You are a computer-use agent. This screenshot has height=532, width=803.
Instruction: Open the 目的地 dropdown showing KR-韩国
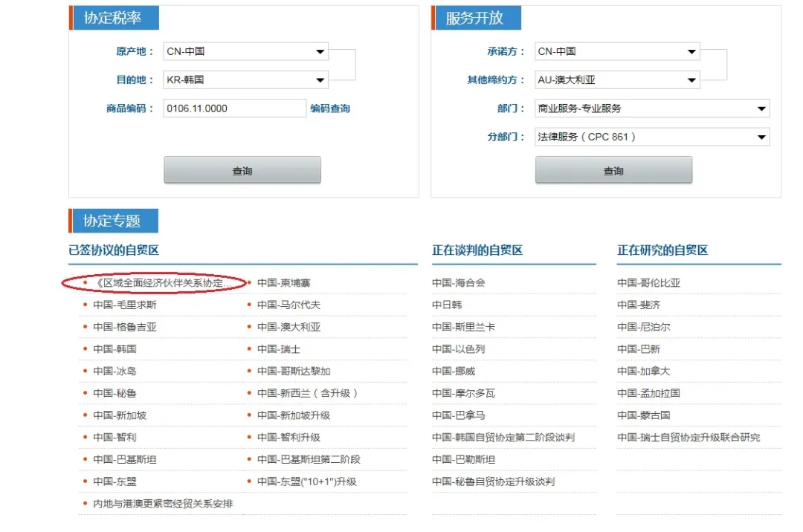coord(245,79)
